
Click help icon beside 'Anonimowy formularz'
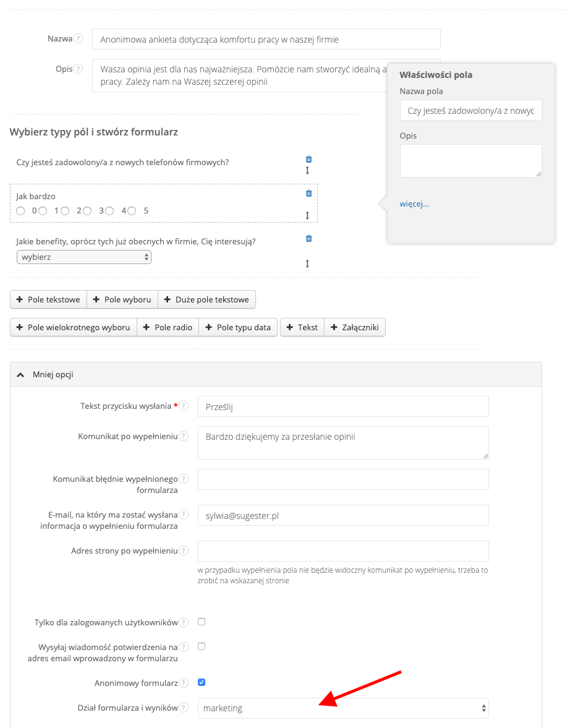coord(184,683)
